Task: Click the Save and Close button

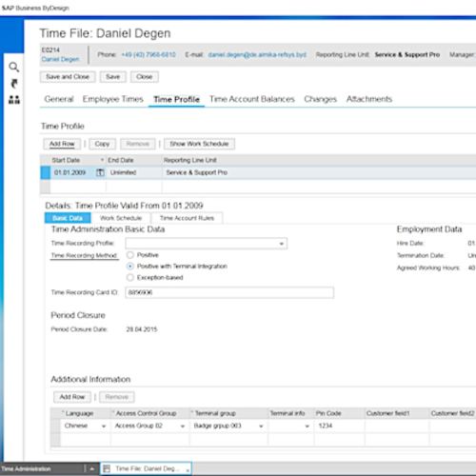Action: click(x=68, y=77)
